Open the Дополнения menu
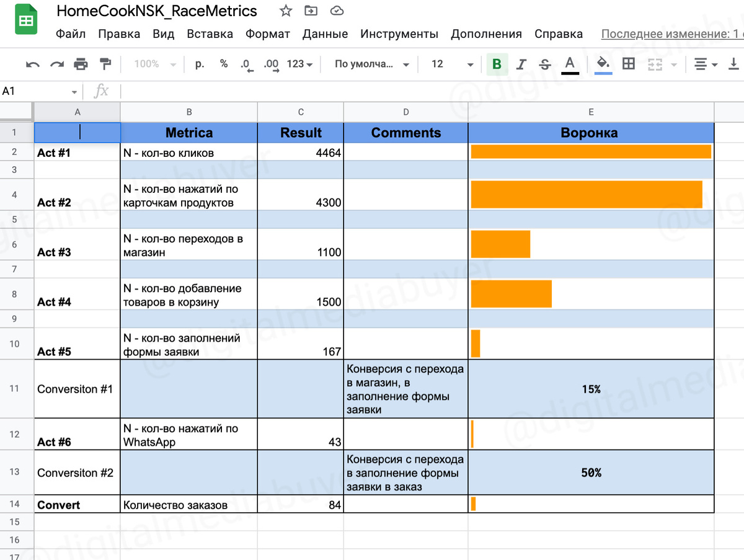The height and width of the screenshot is (560, 744). coord(487,34)
